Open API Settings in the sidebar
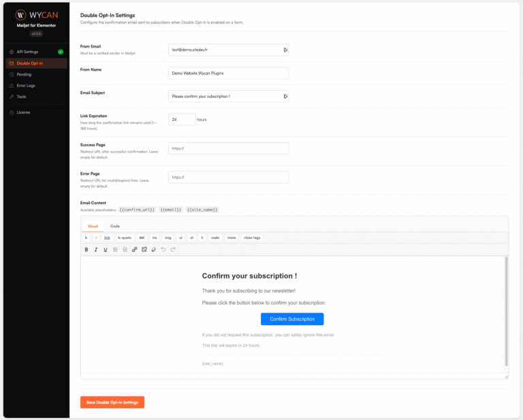 [36, 52]
